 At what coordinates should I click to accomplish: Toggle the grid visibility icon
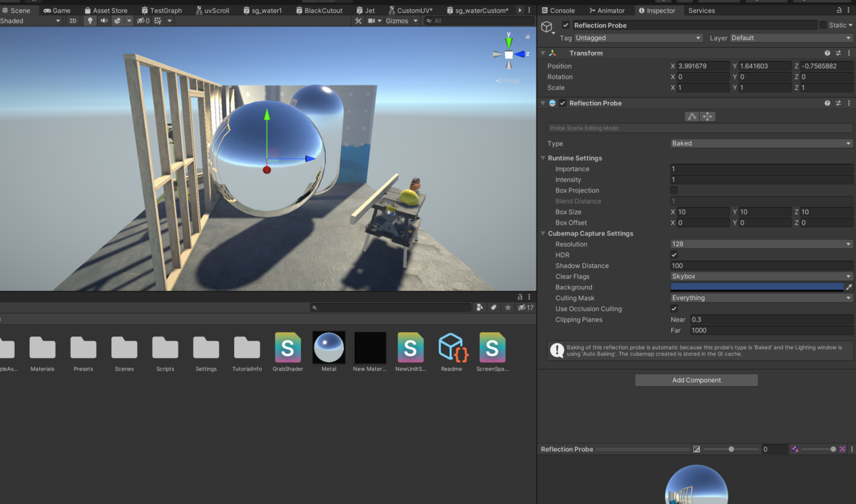coord(158,21)
